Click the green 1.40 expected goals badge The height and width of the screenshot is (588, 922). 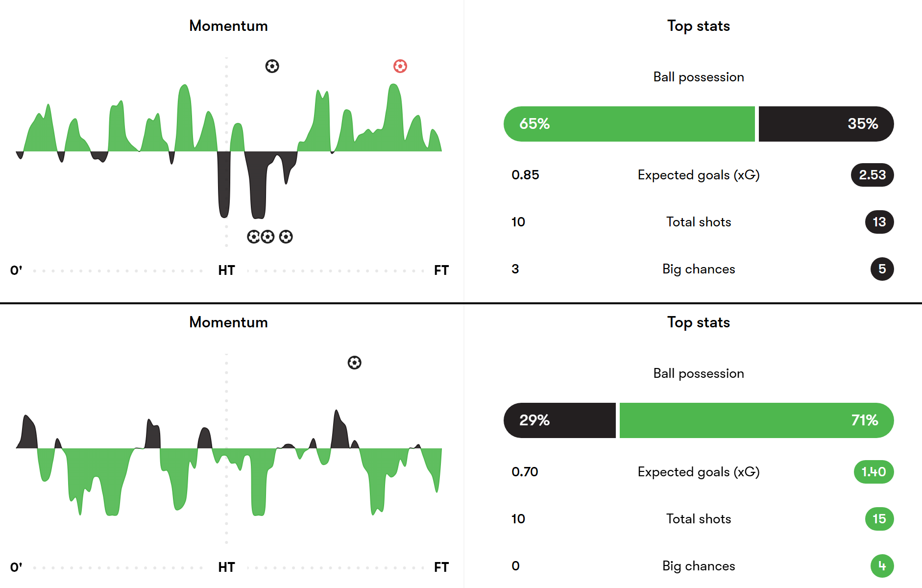point(873,472)
